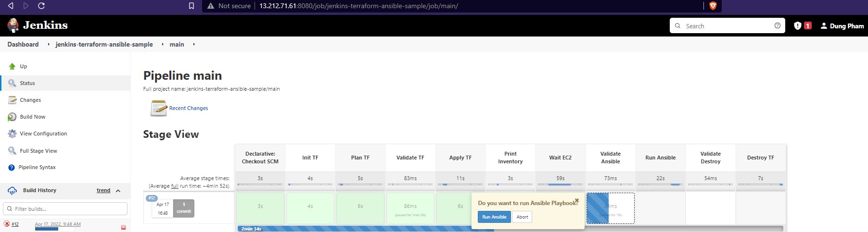Select Build Now in sidebar
The height and width of the screenshot is (232, 868).
tap(33, 117)
